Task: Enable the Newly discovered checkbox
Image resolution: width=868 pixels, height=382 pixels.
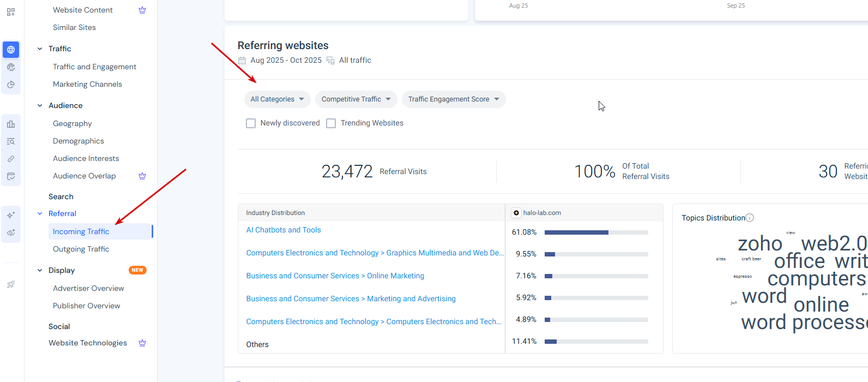Action: point(251,123)
